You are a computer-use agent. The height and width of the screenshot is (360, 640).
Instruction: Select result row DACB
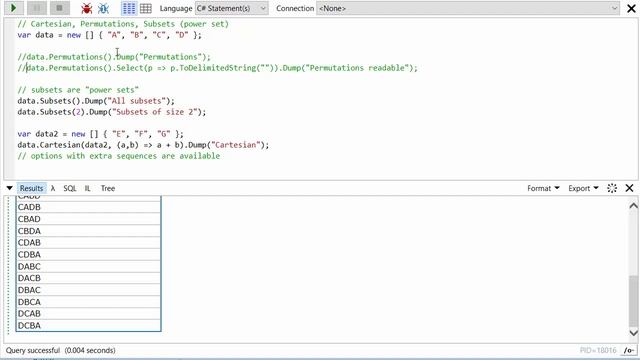[x=88, y=278]
